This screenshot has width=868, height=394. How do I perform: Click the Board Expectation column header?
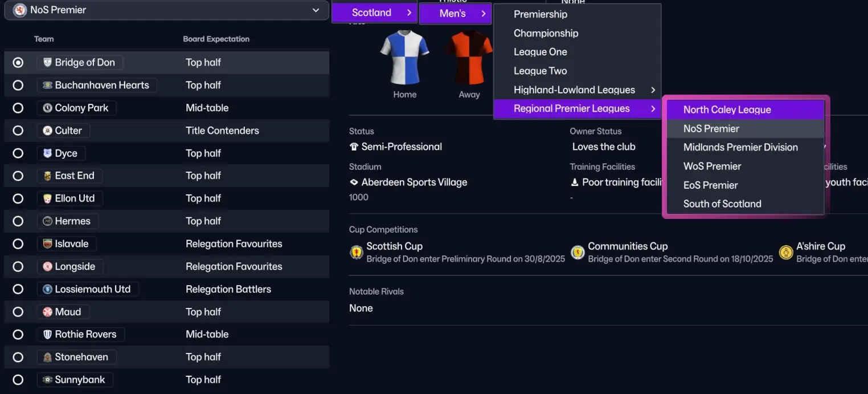[x=216, y=39]
